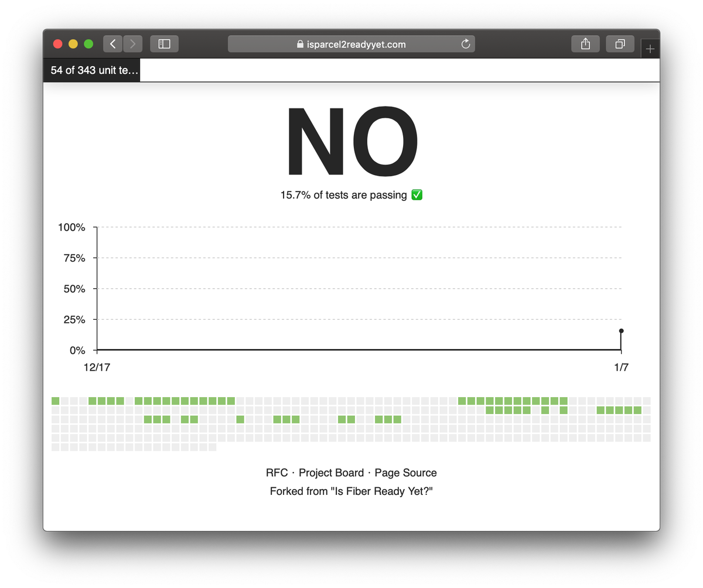The image size is (703, 588).
Task: Click the 75% axis label
Action: [74, 258]
